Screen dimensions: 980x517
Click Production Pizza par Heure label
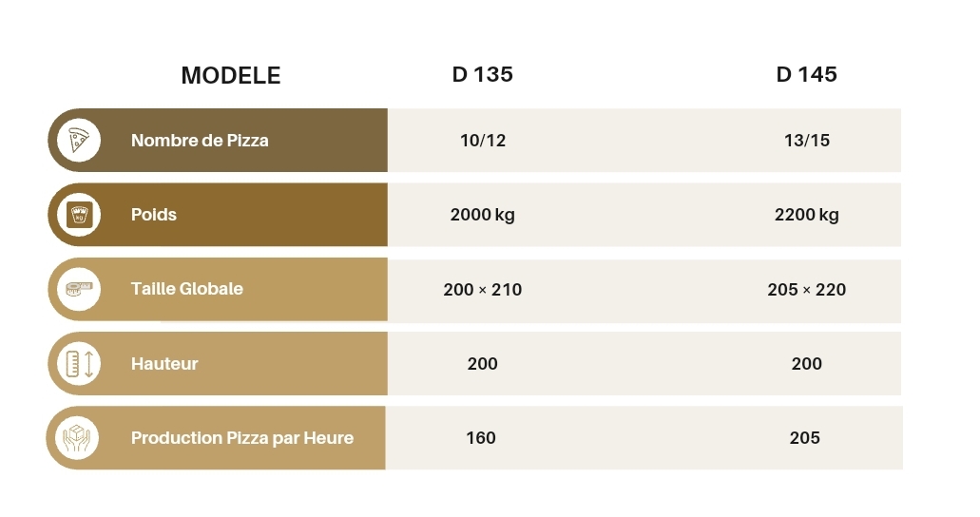pyautogui.click(x=242, y=438)
